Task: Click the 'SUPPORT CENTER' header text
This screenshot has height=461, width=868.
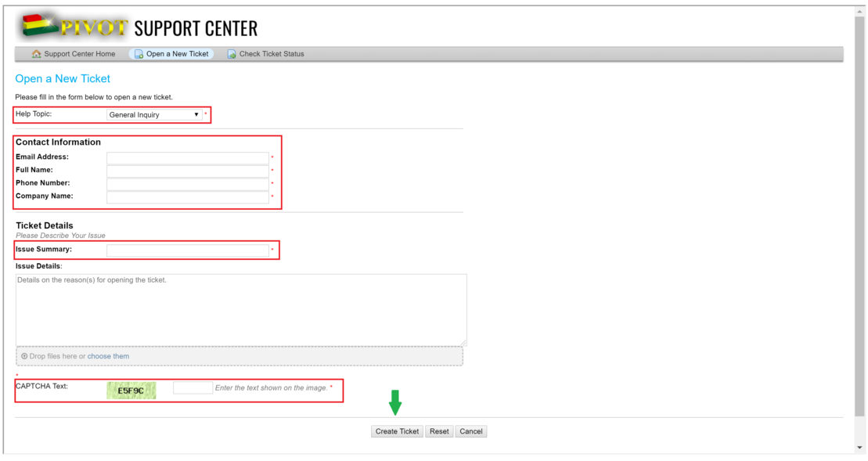Action: pos(196,28)
